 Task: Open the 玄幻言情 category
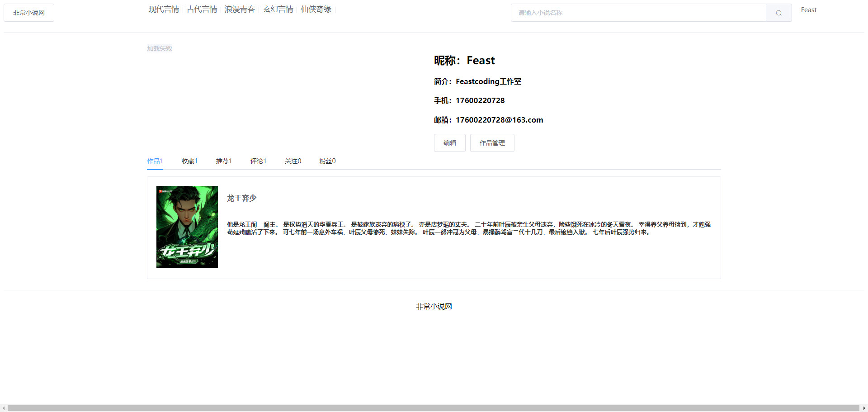(278, 9)
